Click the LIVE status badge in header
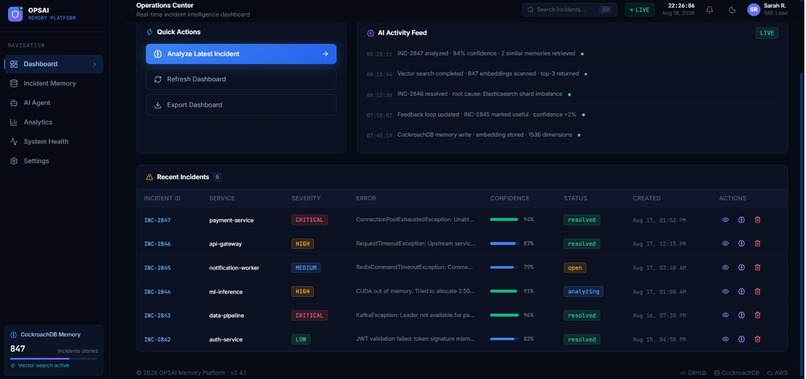The image size is (806, 379). [639, 10]
